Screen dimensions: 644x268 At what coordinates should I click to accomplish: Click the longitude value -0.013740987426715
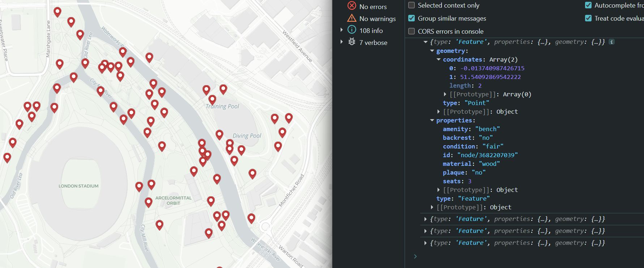click(492, 68)
